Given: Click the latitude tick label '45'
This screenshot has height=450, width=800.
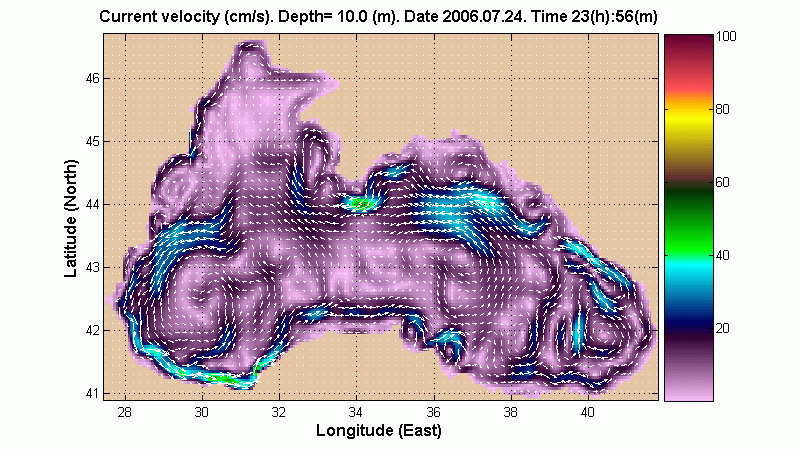Looking at the screenshot, I should tap(93, 141).
